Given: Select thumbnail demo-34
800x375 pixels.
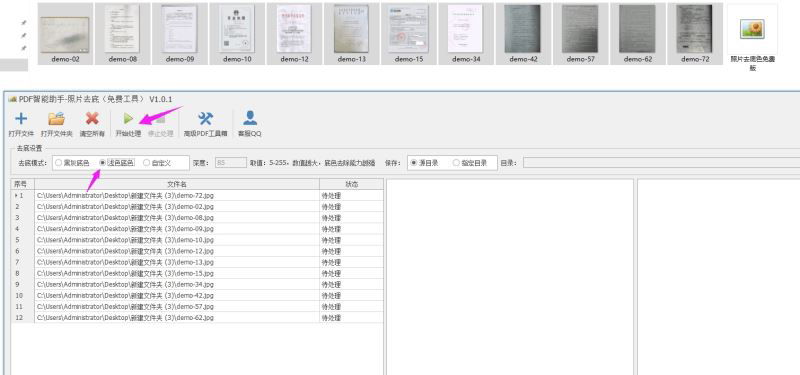Looking at the screenshot, I should tap(466, 34).
